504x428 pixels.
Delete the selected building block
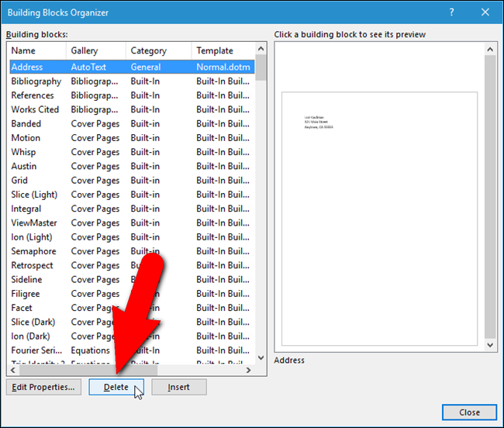pyautogui.click(x=116, y=387)
